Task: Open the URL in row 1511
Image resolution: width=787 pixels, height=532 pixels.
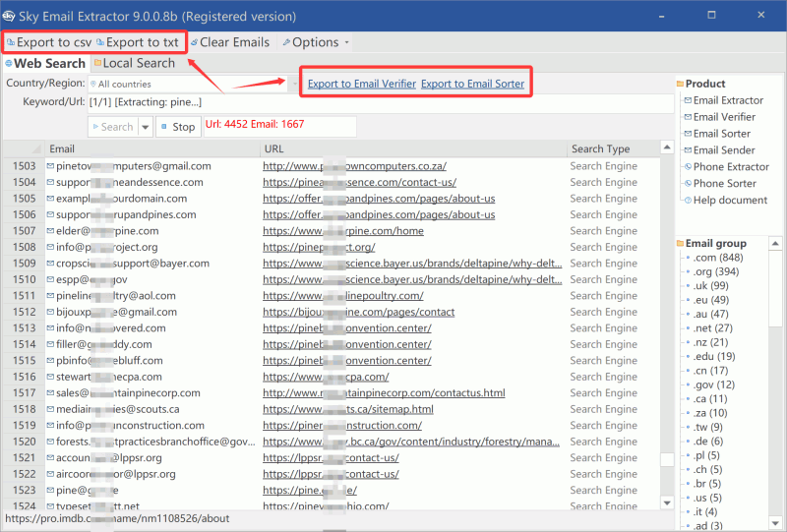Action: point(342,296)
